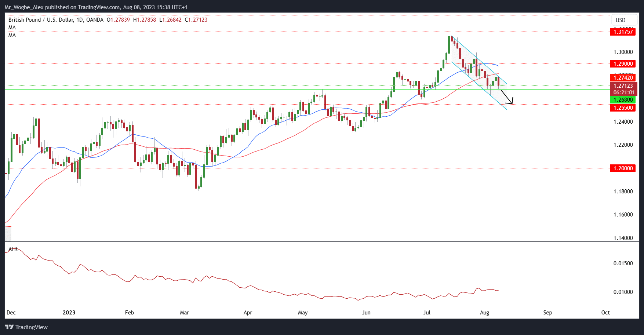Click the Jun label on time axis

366,313
